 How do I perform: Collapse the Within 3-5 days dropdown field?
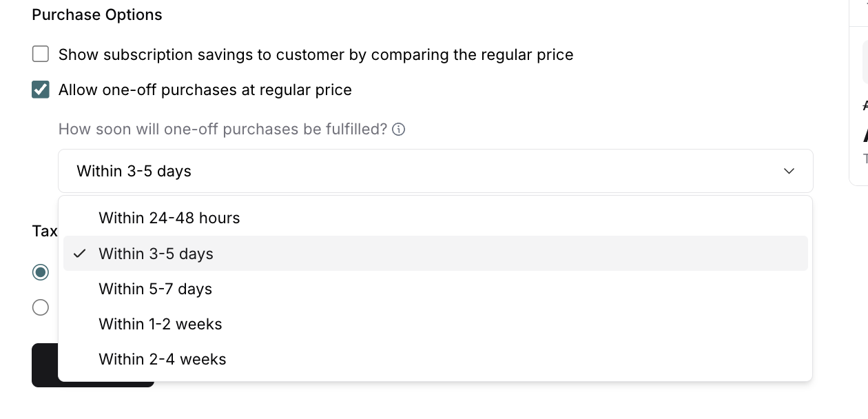[x=435, y=171]
